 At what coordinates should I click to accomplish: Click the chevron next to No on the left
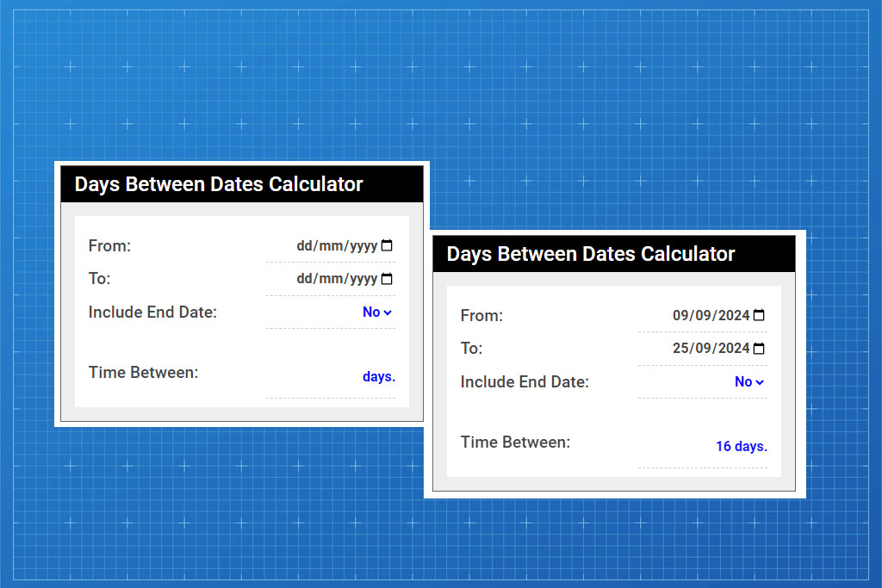[389, 313]
